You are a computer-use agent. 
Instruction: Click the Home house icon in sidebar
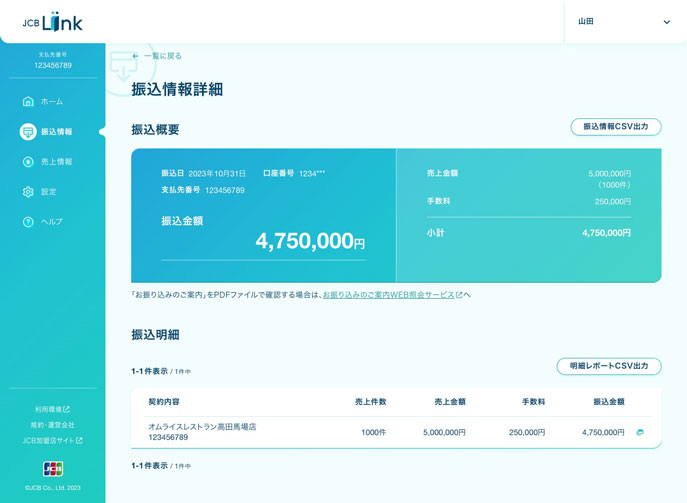point(28,102)
